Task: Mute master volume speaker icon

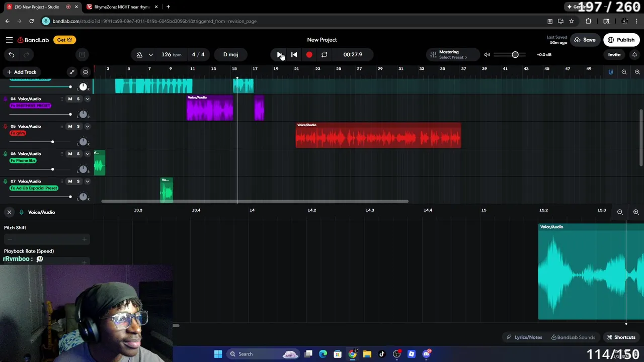Action: [487, 54]
